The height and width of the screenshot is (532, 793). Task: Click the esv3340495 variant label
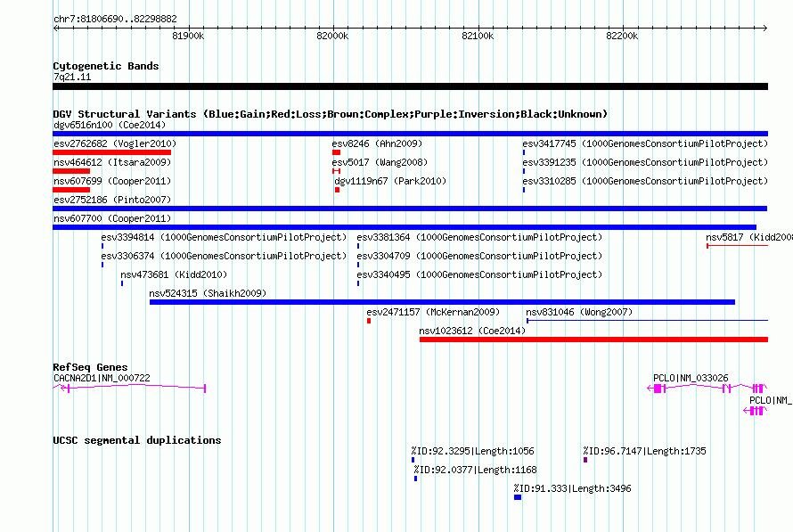click(x=479, y=274)
